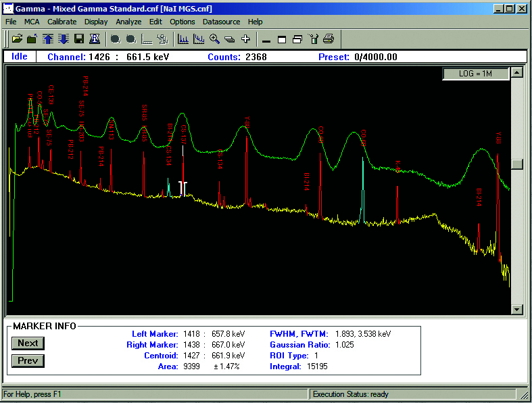Open the Datasource menu
532x403 pixels.
click(x=221, y=22)
